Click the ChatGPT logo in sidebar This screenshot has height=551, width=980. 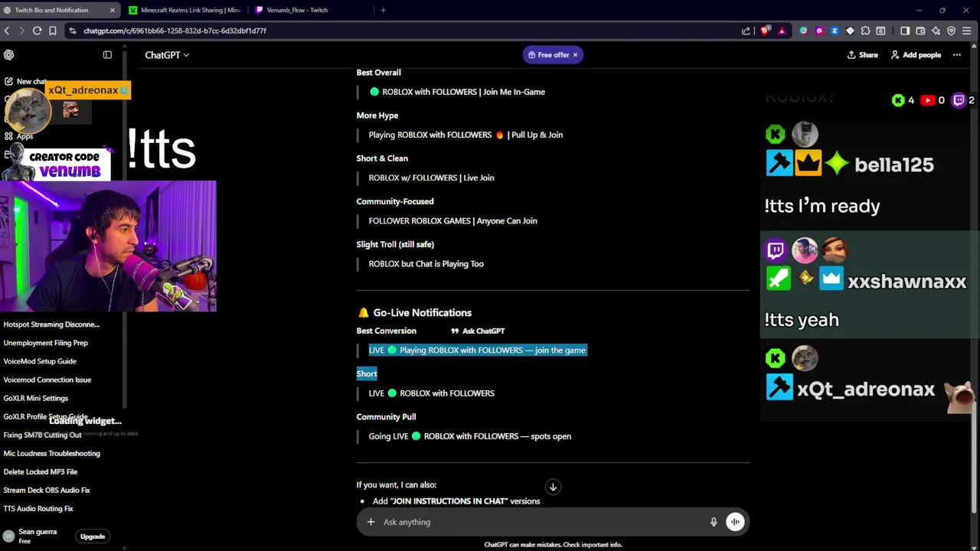click(x=9, y=55)
